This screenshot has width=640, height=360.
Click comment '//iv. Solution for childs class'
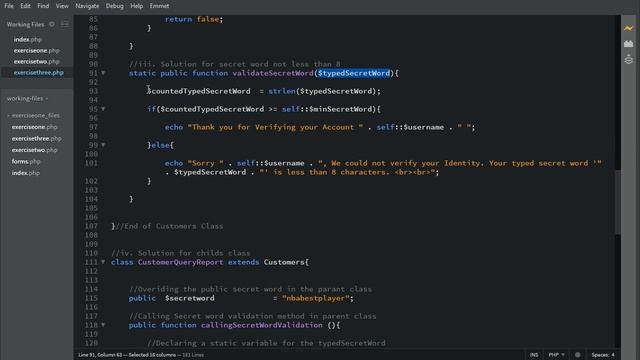click(181, 253)
